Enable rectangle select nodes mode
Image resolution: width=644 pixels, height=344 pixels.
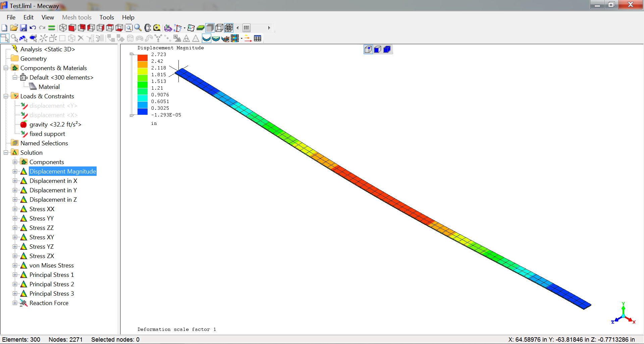click(x=5, y=38)
